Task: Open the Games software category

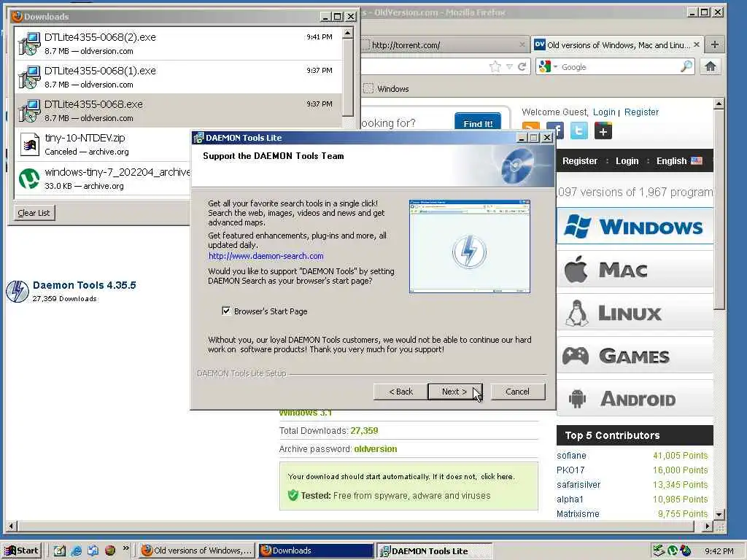Action: click(x=635, y=356)
